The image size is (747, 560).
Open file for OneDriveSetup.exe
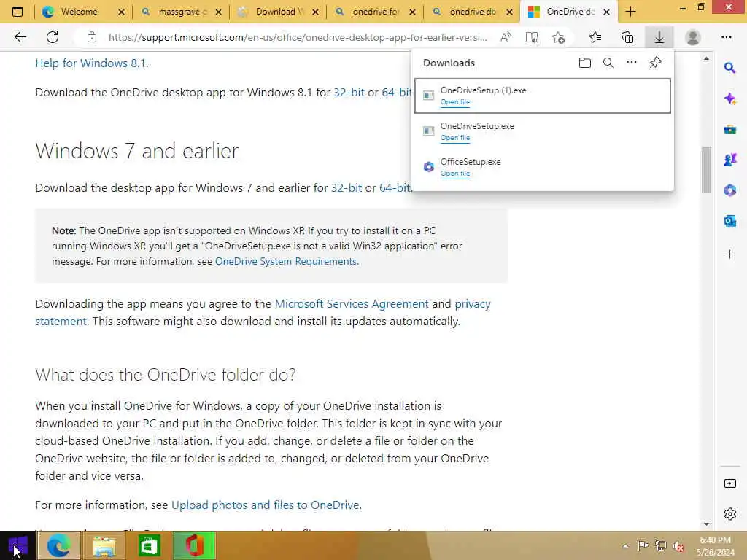point(455,138)
